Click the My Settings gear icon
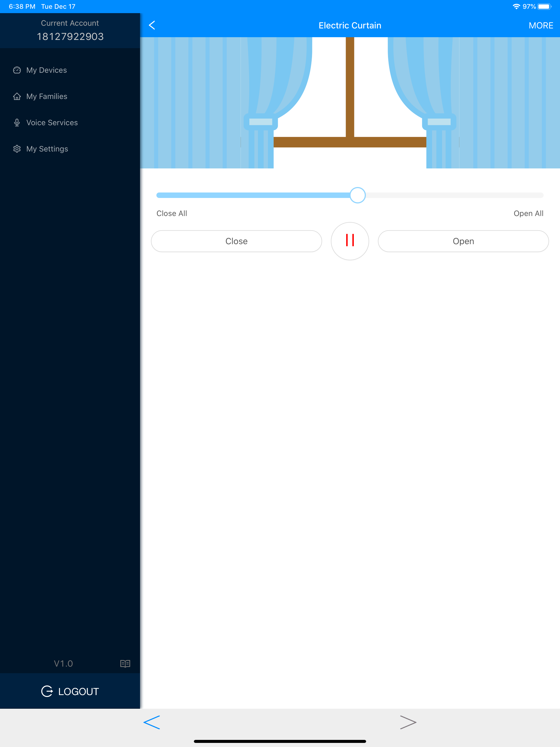 tap(17, 149)
